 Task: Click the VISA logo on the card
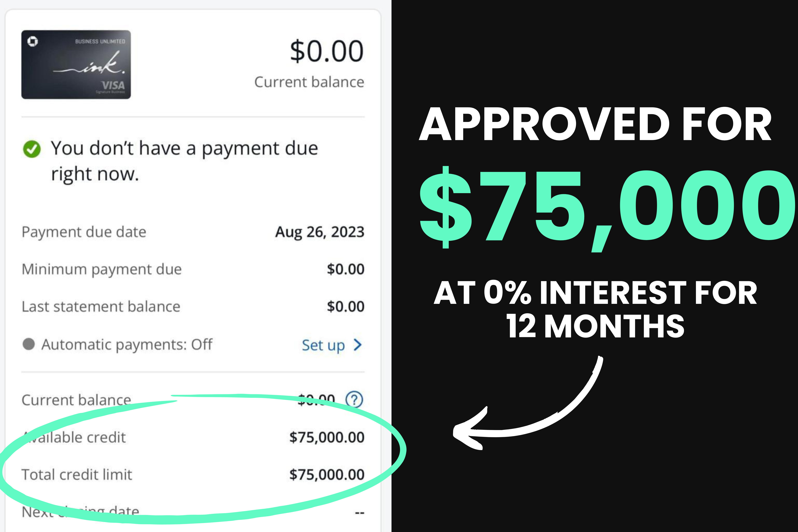[113, 85]
